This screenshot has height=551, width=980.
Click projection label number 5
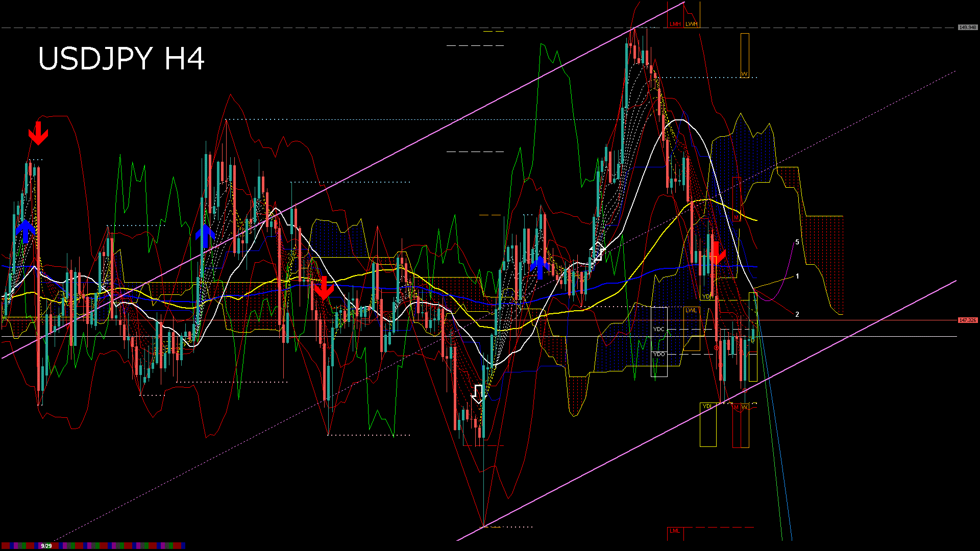click(797, 242)
